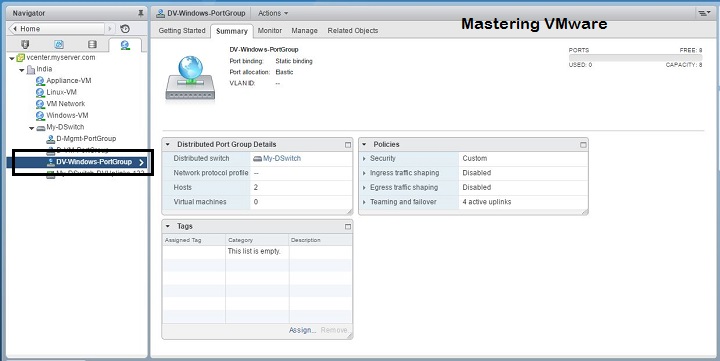
Task: Switch to Networking navigator view
Action: point(125,45)
